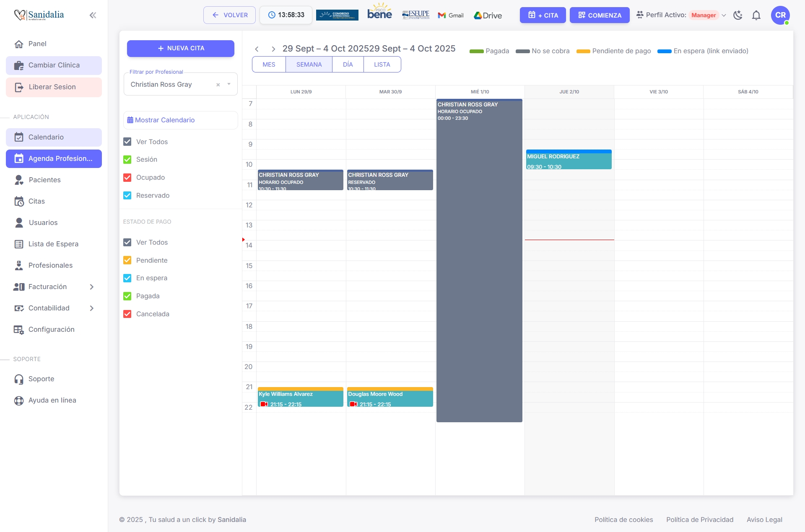Viewport: 805px width, 532px height.
Task: Click the green Pagada legend swatch
Action: pyautogui.click(x=476, y=51)
